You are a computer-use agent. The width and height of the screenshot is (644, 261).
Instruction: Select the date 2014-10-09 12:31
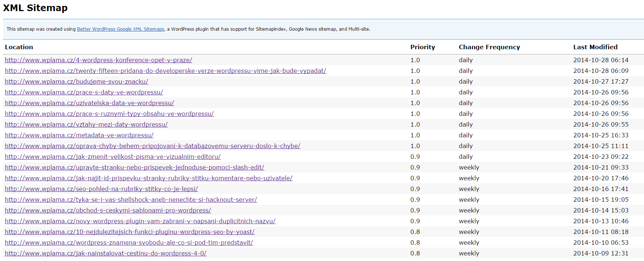[x=601, y=253]
